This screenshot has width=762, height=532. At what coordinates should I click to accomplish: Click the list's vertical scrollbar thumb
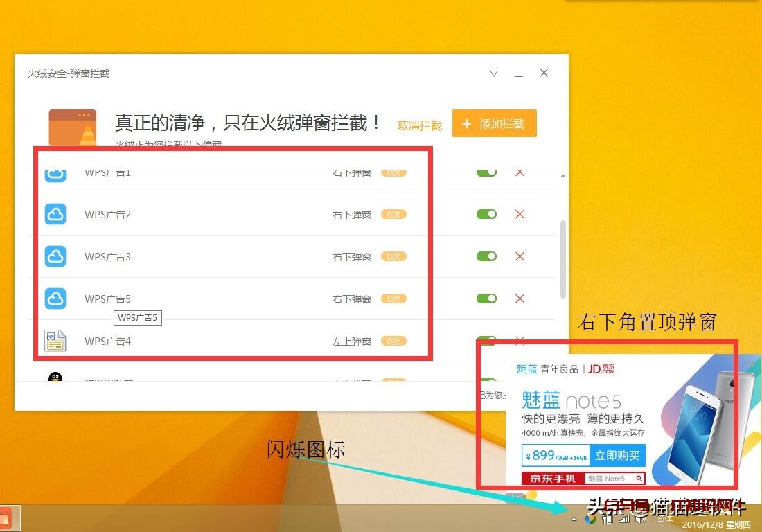[563, 256]
